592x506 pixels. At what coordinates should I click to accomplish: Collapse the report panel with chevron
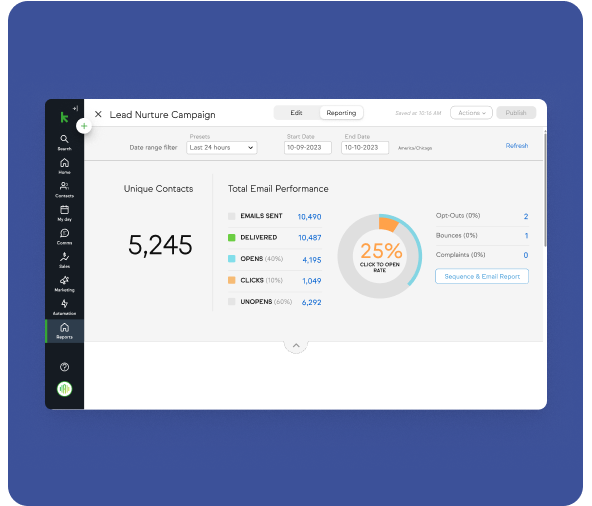(x=296, y=346)
